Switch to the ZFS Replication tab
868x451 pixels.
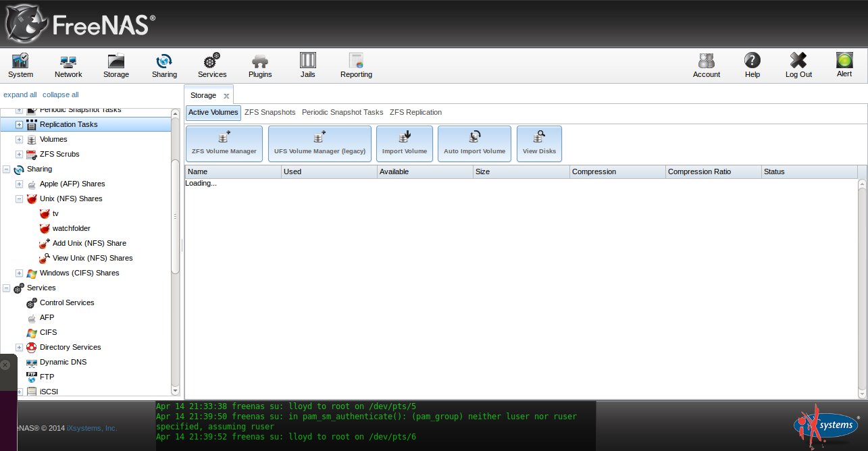pyautogui.click(x=416, y=113)
